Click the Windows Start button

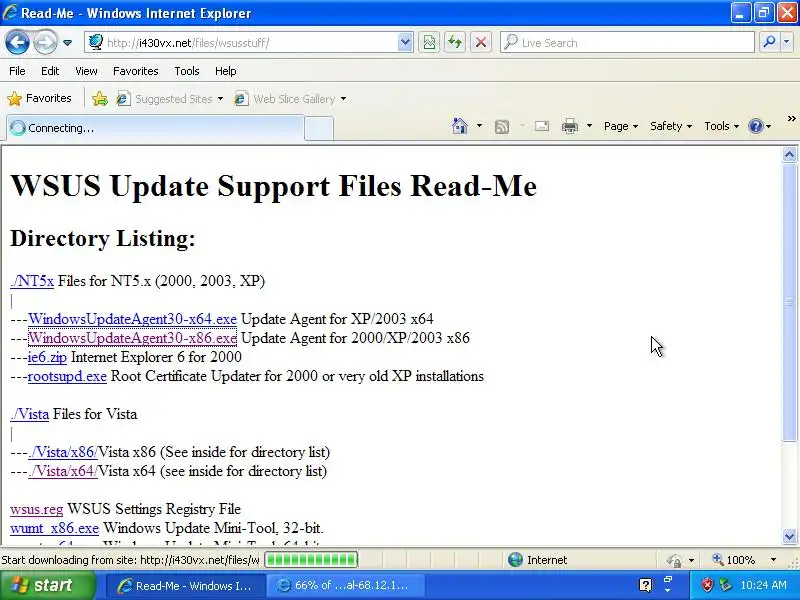[47, 585]
